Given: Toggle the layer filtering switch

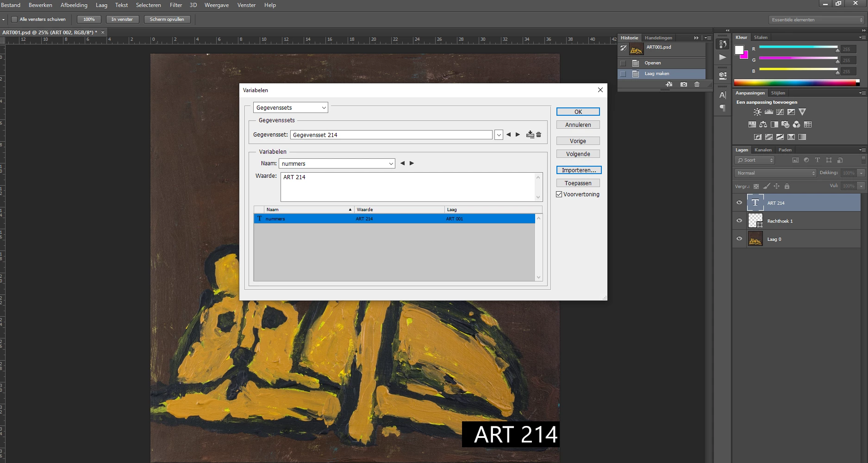Looking at the screenshot, I should pyautogui.click(x=863, y=160).
